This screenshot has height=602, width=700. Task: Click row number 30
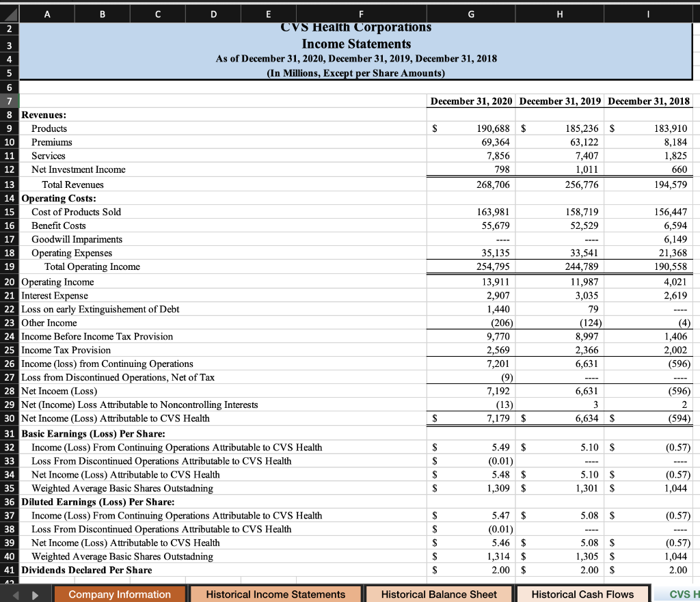pyautogui.click(x=10, y=418)
